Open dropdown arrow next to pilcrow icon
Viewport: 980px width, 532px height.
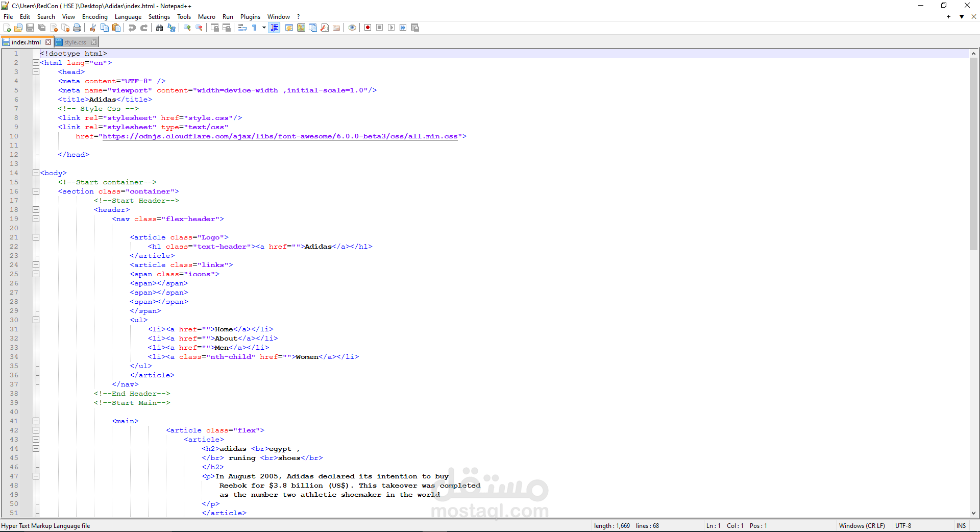[264, 28]
